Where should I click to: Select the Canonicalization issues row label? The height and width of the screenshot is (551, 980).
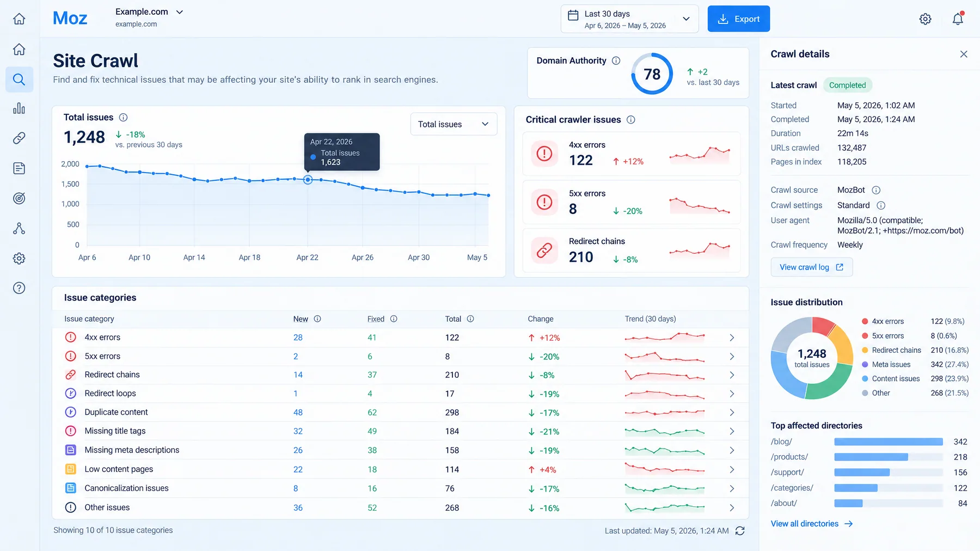(126, 488)
